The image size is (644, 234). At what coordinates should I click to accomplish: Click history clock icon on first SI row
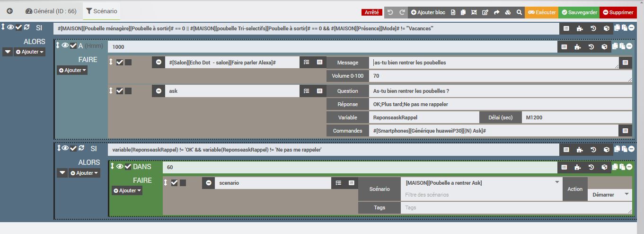591,28
